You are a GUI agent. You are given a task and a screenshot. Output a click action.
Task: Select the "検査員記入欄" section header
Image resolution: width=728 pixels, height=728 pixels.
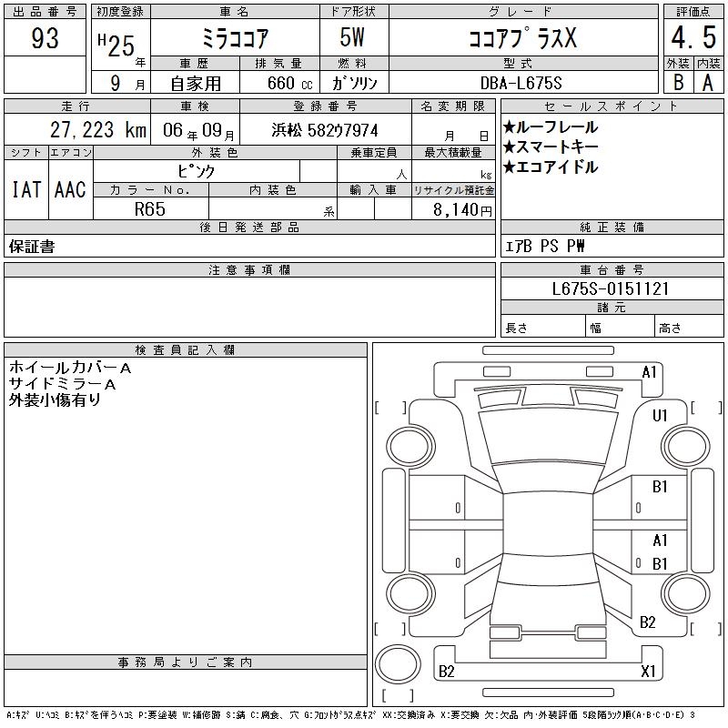pos(186,350)
